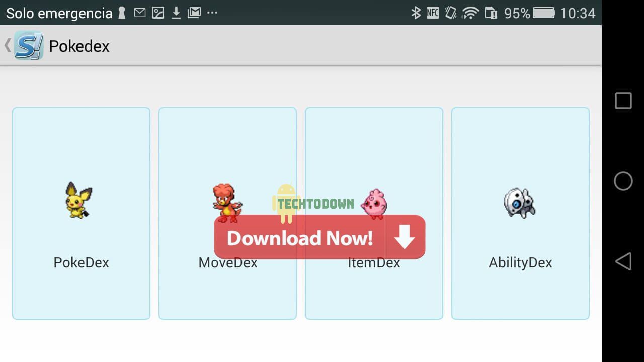Tap the mail notification icon
Viewport: 644px width, 362px height.
pos(140,13)
